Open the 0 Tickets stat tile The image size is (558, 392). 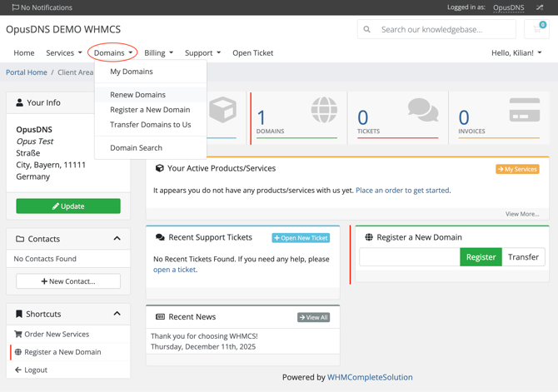(x=397, y=117)
